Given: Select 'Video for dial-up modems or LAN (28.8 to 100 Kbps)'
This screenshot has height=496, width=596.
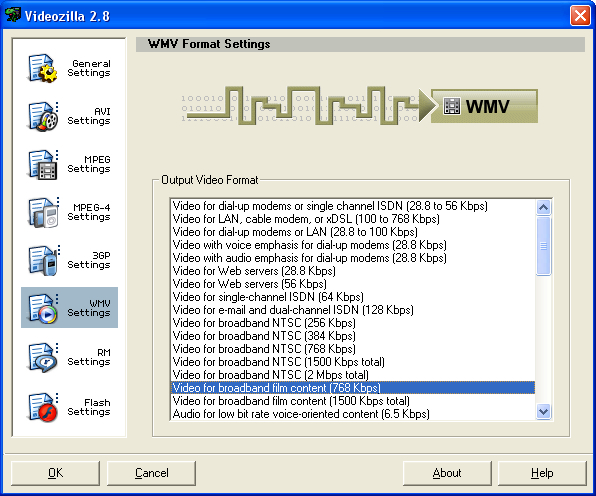Looking at the screenshot, I should click(x=353, y=232).
